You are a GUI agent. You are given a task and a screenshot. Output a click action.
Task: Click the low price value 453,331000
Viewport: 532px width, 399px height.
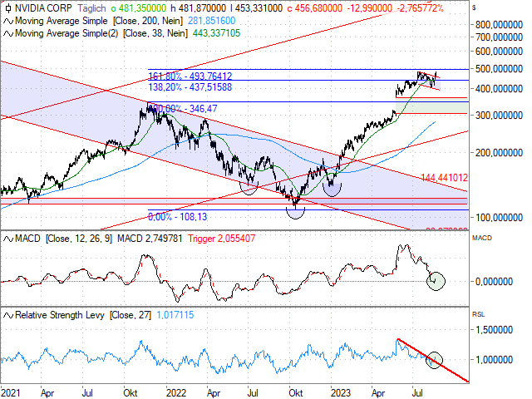259,8
